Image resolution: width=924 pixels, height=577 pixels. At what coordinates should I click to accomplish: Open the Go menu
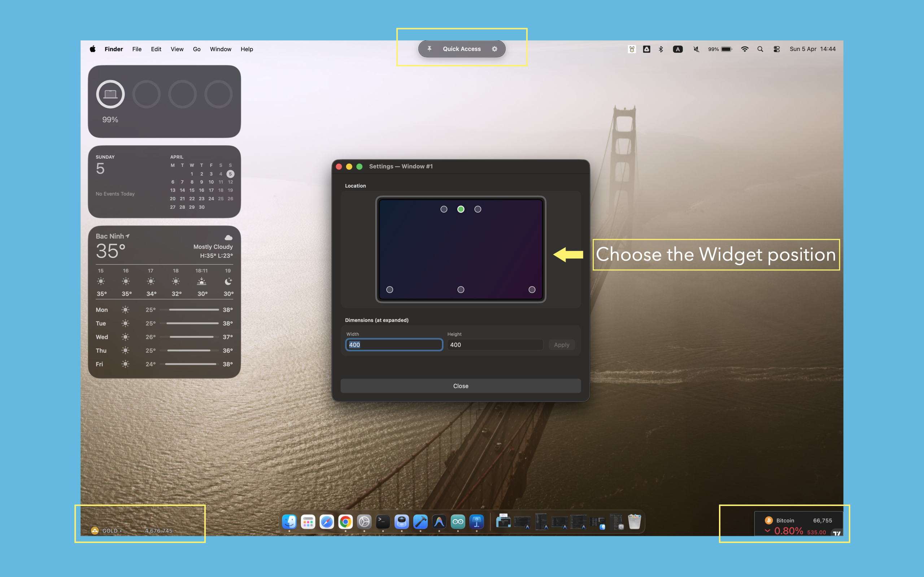(197, 49)
